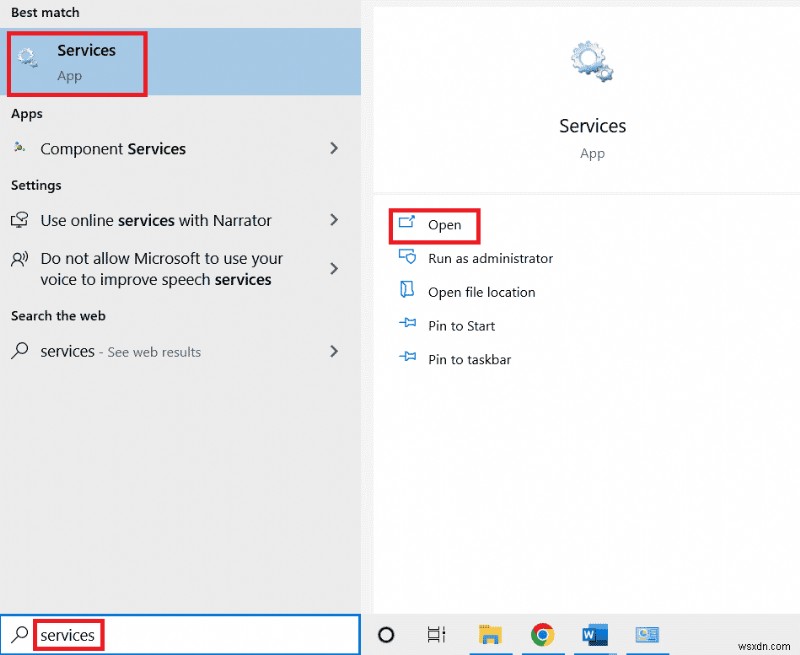
Task: Expand the services web results chevron
Action: (334, 351)
